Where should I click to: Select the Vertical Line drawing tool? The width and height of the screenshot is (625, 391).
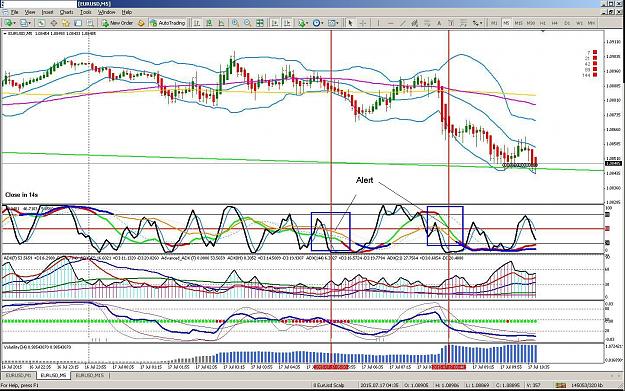(378, 23)
